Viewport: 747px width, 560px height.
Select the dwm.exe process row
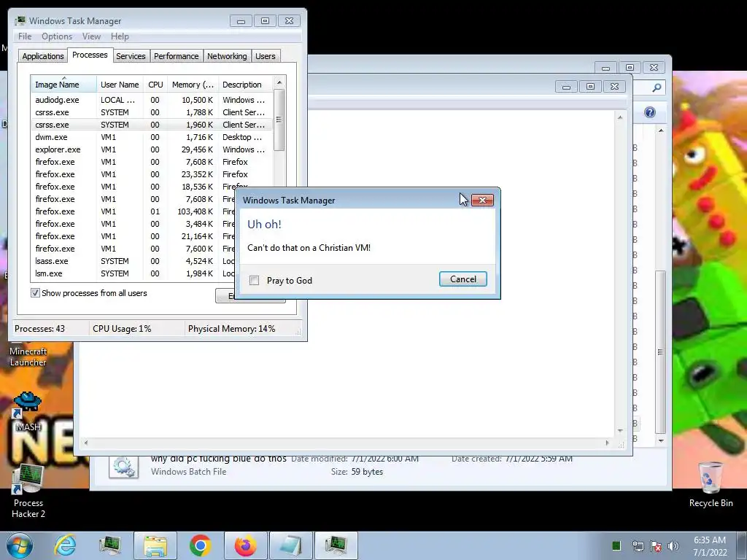click(152, 137)
